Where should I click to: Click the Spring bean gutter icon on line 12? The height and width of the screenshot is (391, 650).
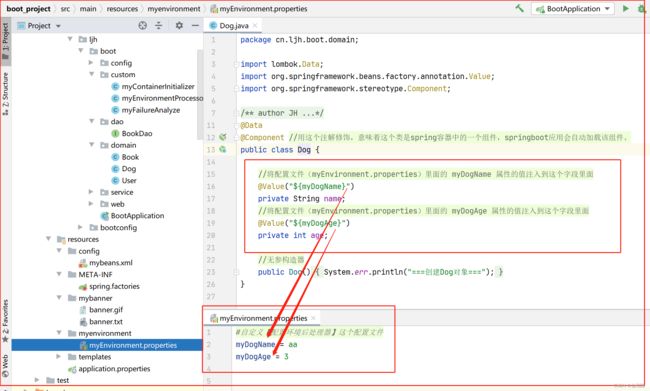[x=223, y=137]
